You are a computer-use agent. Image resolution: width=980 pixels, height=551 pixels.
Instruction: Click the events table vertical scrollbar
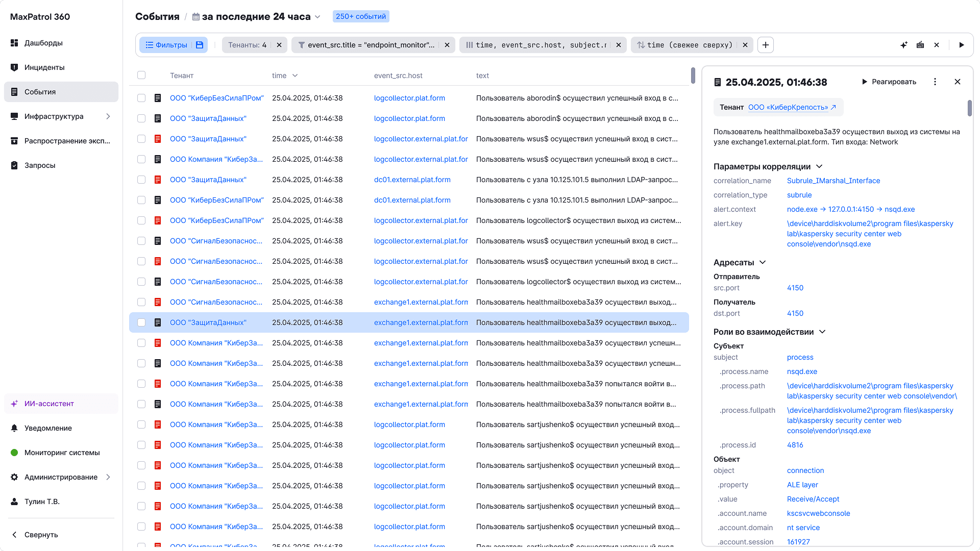coord(693,75)
